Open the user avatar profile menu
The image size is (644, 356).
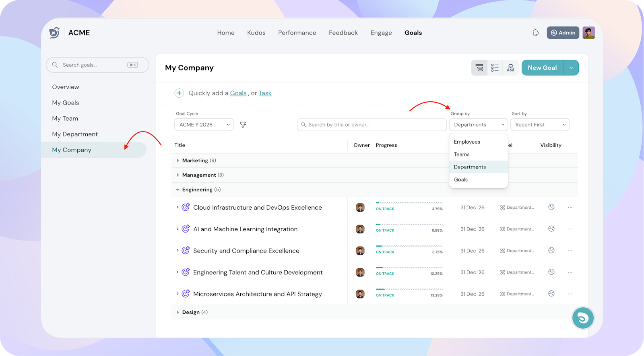pos(589,33)
